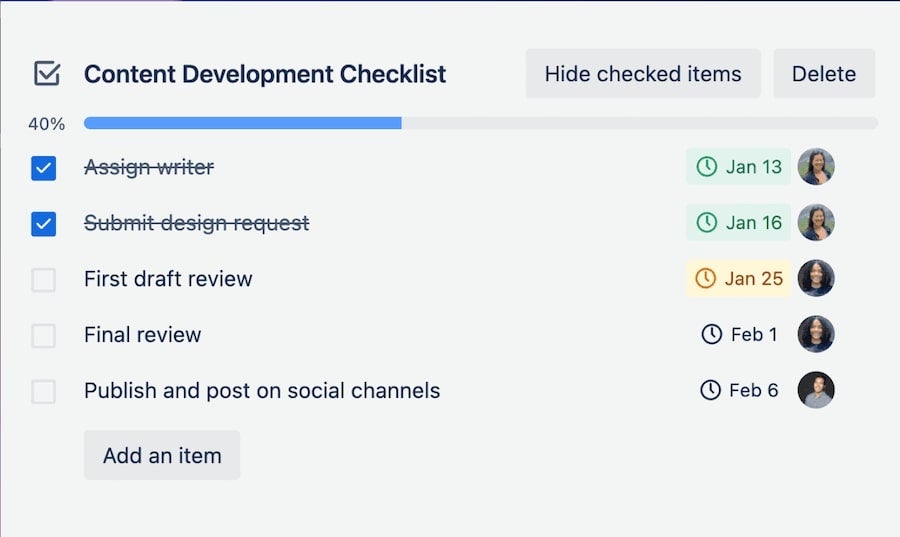Image resolution: width=900 pixels, height=537 pixels.
Task: Edit the Content Development Checklist title
Action: (x=265, y=74)
